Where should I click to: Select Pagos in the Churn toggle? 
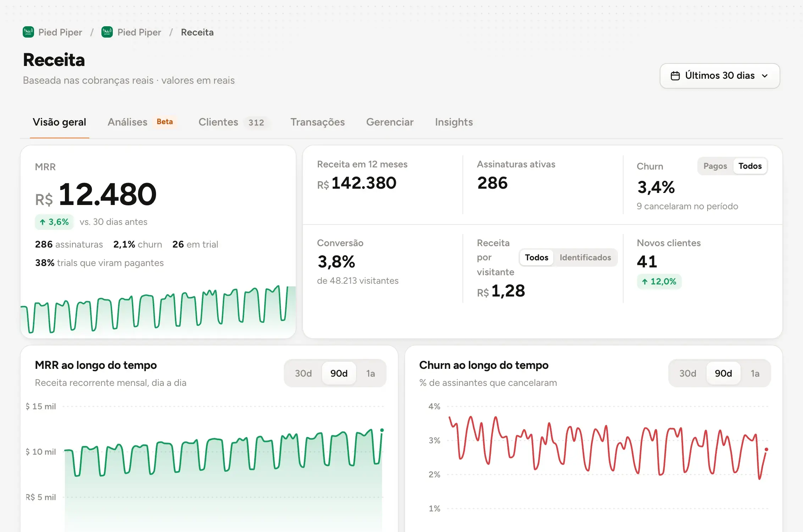point(715,166)
